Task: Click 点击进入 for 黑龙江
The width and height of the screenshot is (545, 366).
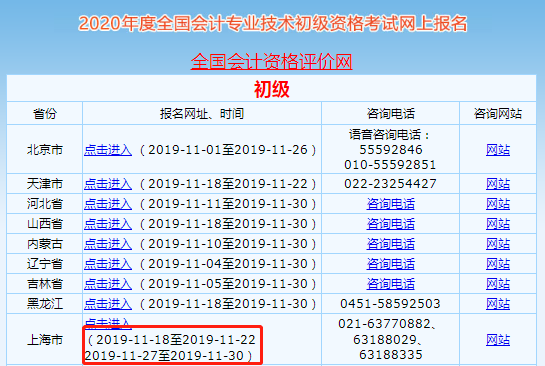Action: coord(108,304)
